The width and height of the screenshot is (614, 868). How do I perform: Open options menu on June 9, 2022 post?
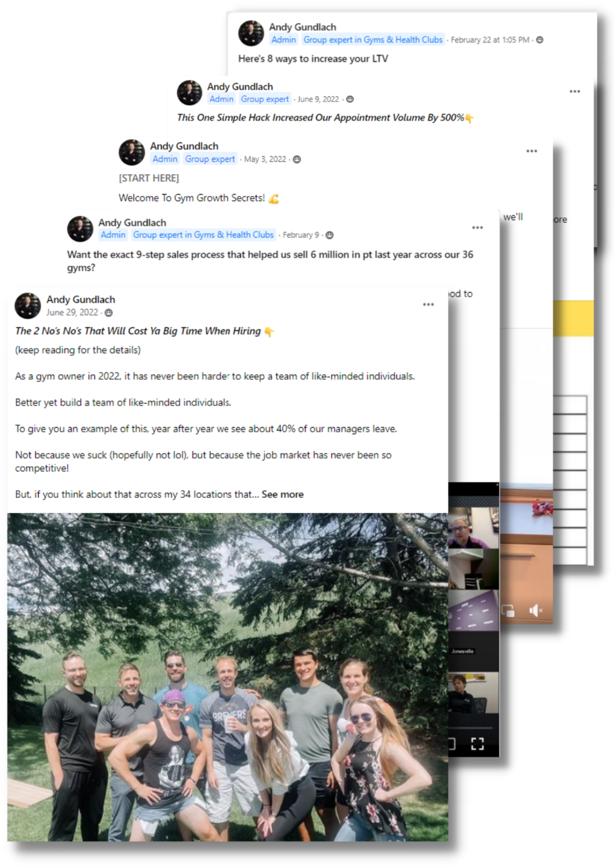pos(575,92)
